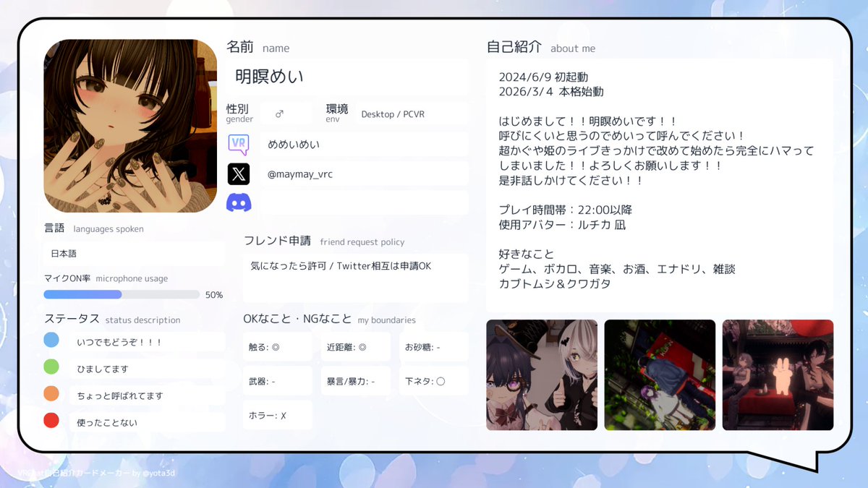This screenshot has width=868, height=488.
Task: Open the @maymay_vrc Twitter handle
Action: pos(299,174)
